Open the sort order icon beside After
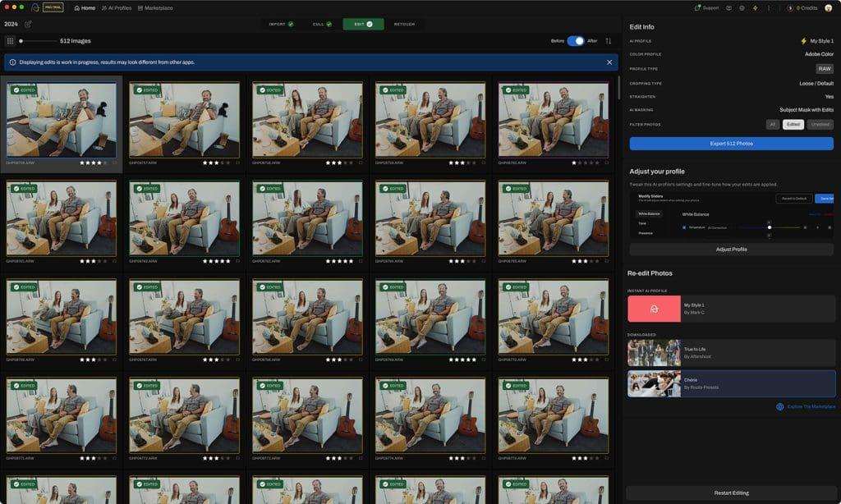Image resolution: width=841 pixels, height=504 pixels. (x=609, y=41)
